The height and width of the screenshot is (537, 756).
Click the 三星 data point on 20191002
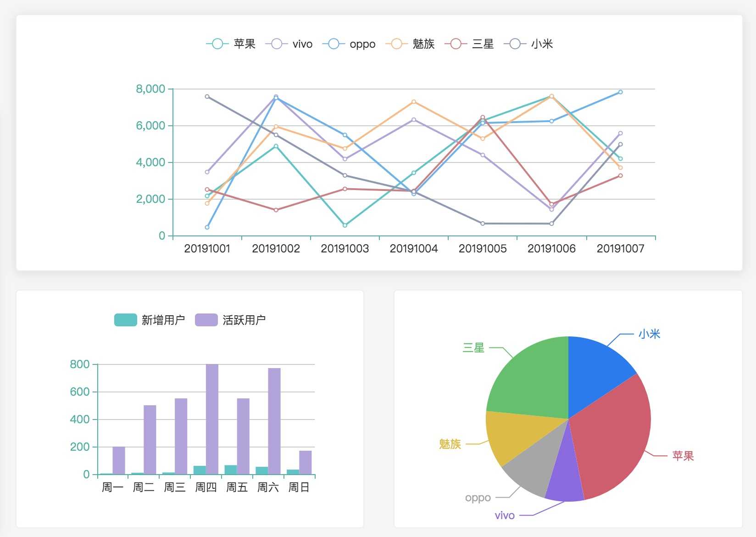click(276, 210)
